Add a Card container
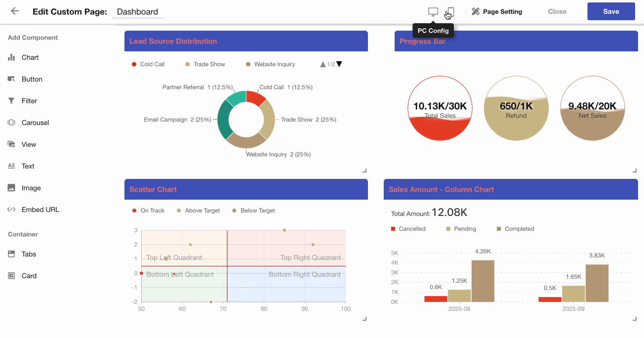Screen dimensions: 644x338 (x=29, y=276)
